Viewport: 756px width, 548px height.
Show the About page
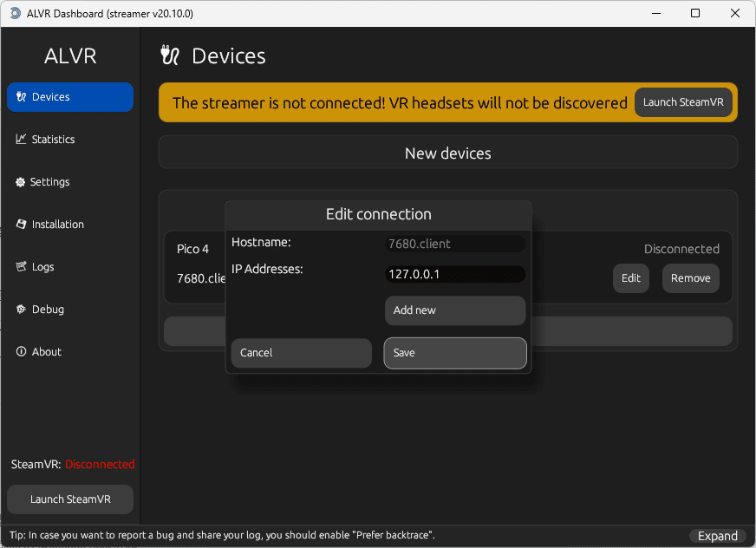tap(38, 352)
